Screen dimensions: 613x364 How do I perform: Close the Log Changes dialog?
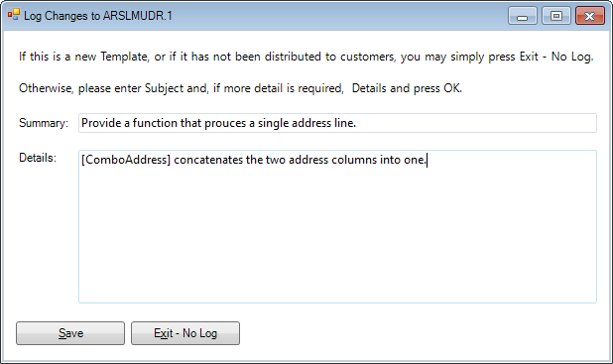(x=589, y=16)
